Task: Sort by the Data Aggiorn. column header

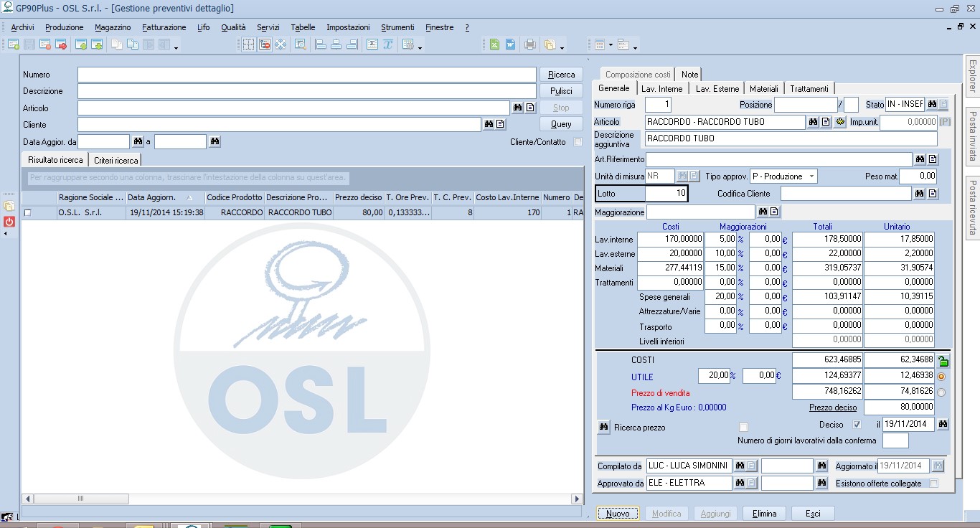Action: [165, 197]
